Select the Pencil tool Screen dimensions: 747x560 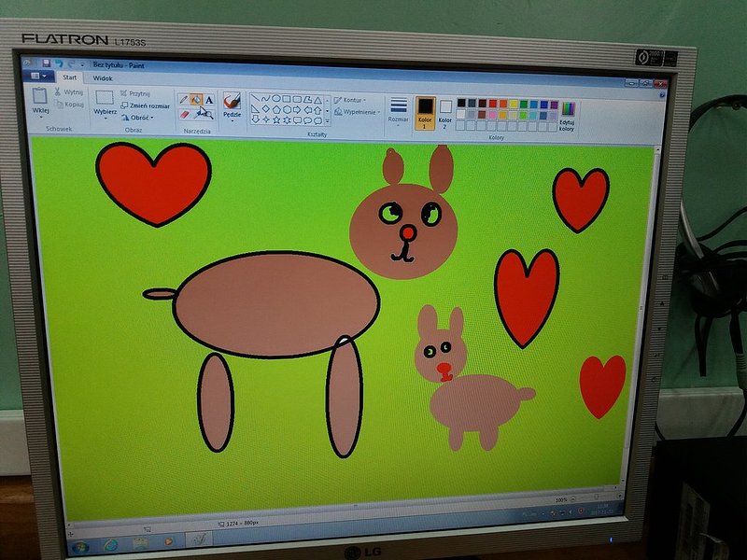[x=184, y=99]
